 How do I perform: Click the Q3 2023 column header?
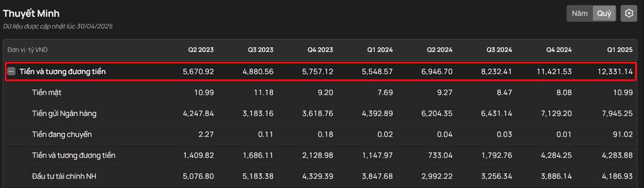coord(260,50)
